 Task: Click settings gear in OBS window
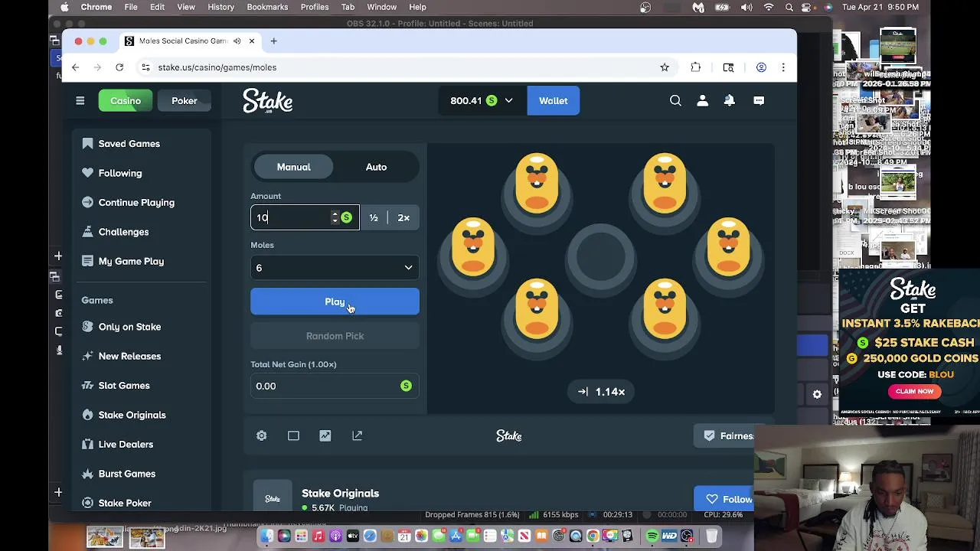(x=817, y=394)
